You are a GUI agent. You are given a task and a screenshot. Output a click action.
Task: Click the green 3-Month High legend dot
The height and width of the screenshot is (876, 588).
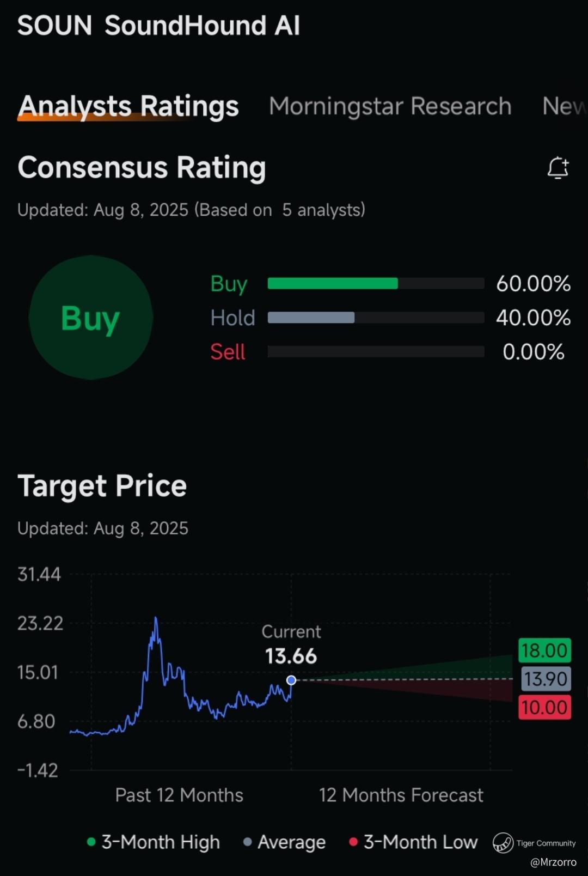click(x=91, y=842)
